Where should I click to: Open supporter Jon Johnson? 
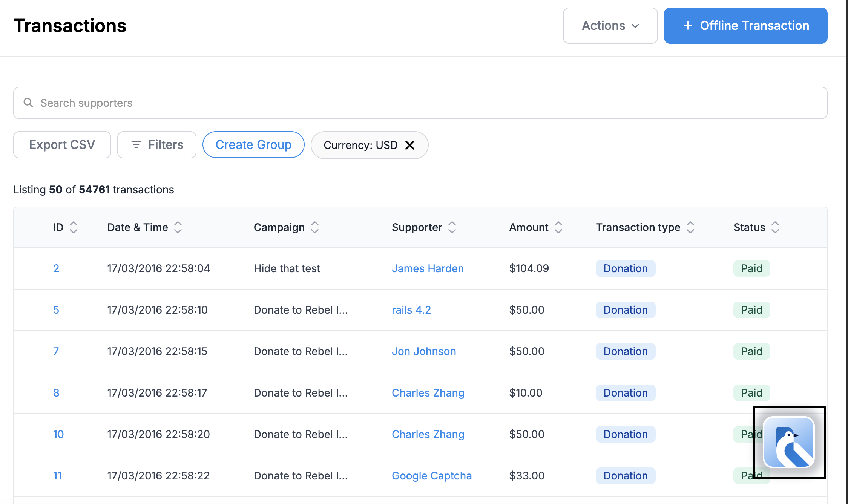coord(424,351)
